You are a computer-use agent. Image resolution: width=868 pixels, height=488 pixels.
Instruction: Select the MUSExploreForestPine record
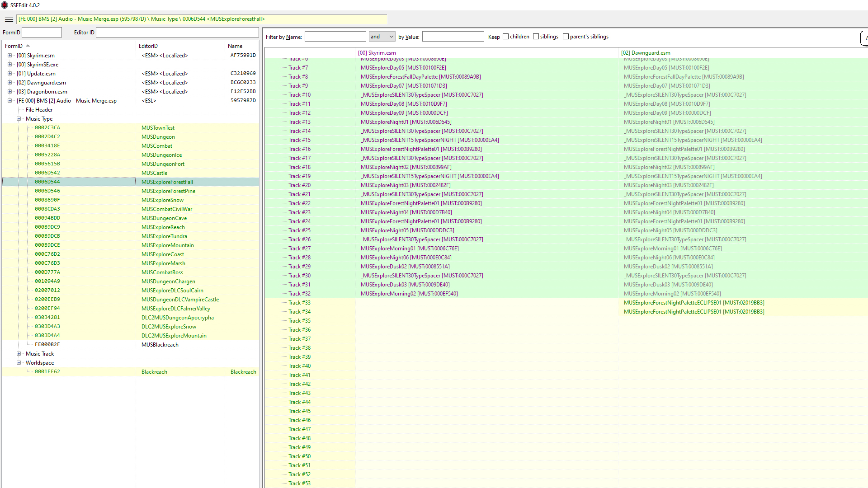168,191
